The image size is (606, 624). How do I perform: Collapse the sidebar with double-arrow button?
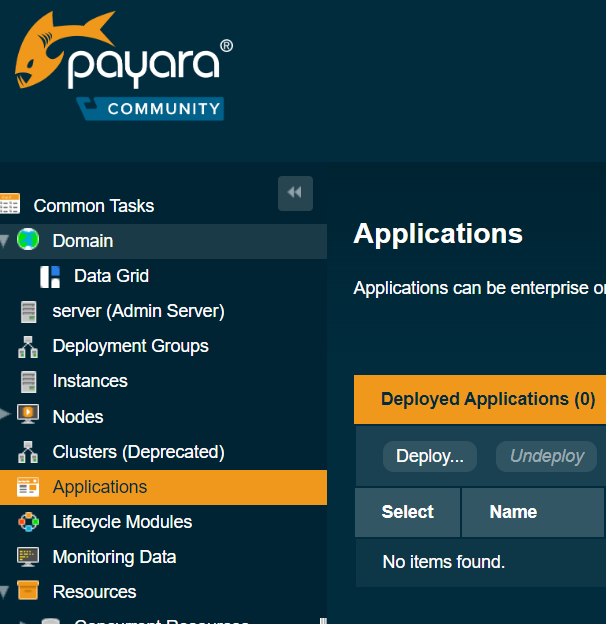[x=295, y=193]
